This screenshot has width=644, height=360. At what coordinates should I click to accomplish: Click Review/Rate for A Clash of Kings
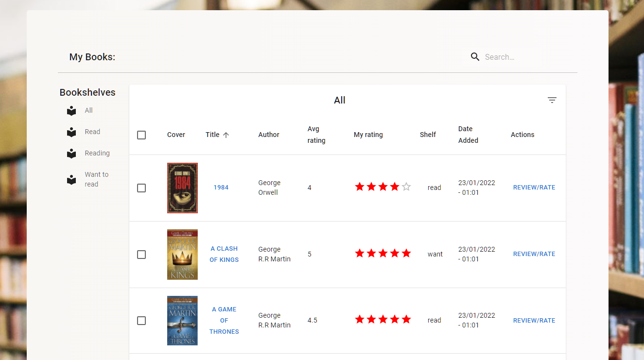[534, 254]
